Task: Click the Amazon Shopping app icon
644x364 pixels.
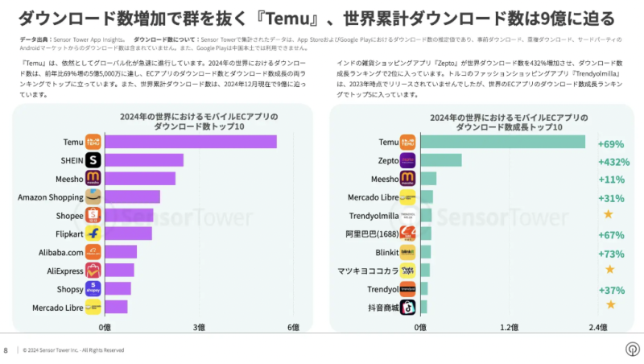Action: [93, 196]
